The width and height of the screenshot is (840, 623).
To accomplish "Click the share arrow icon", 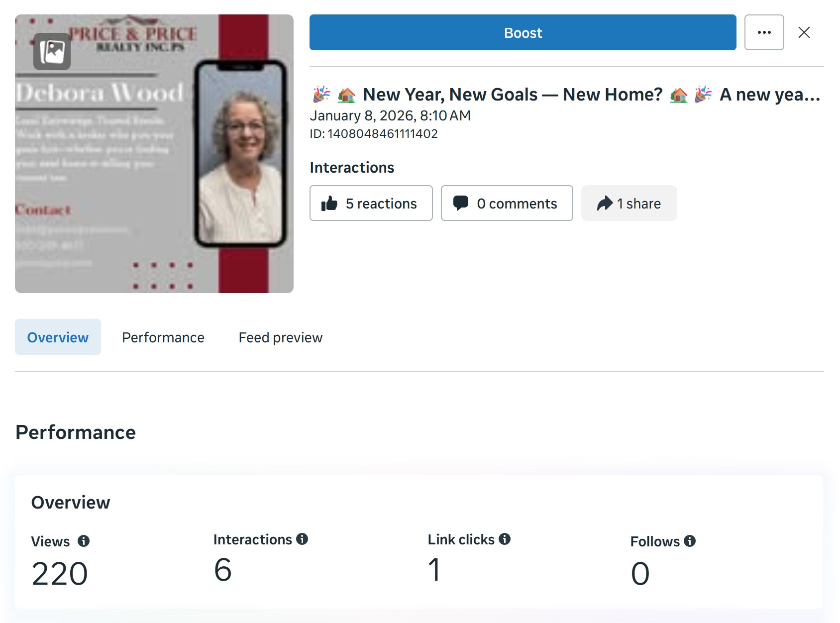I will [604, 204].
